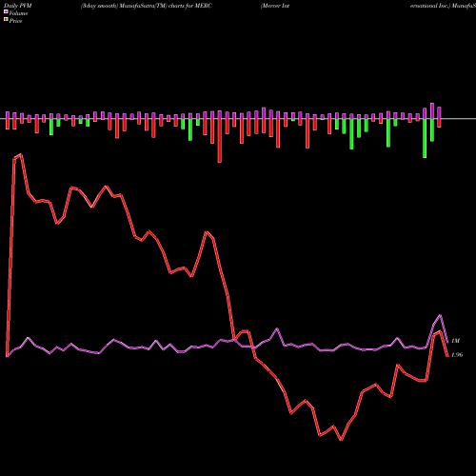The width and height of the screenshot is (476, 476).
Task: Select the Price legend label
Action: tap(15, 21)
